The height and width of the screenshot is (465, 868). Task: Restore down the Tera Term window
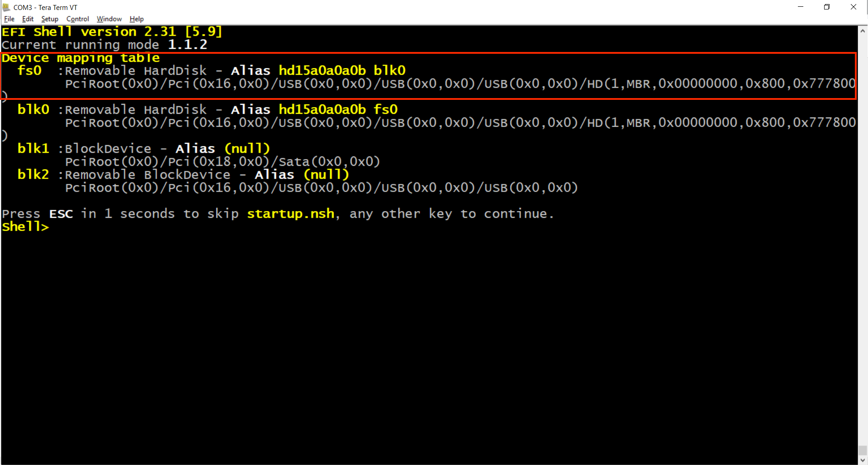827,7
